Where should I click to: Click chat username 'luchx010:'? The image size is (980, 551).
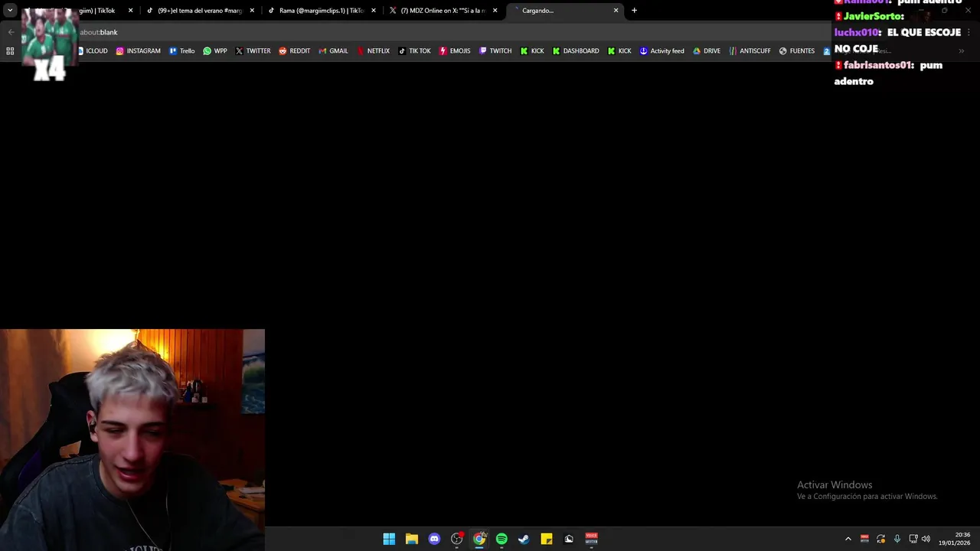tap(857, 32)
